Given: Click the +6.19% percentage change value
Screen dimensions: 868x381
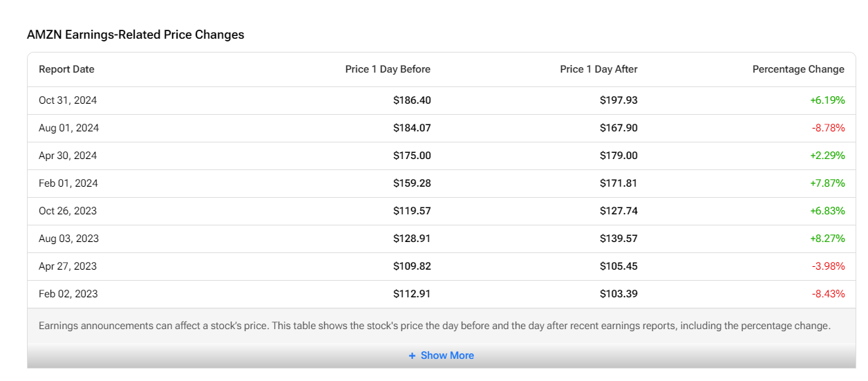Looking at the screenshot, I should coord(827,100).
